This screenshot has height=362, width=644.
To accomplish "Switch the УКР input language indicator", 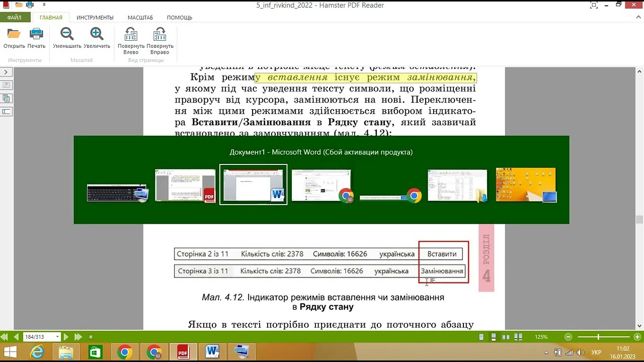I will [x=596, y=353].
